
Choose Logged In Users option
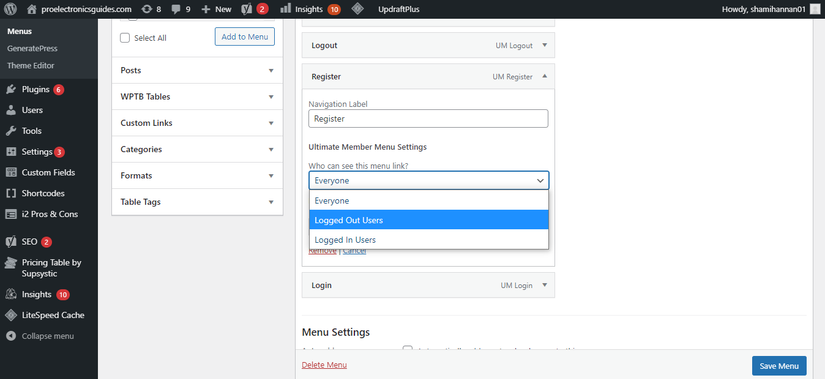coord(429,240)
